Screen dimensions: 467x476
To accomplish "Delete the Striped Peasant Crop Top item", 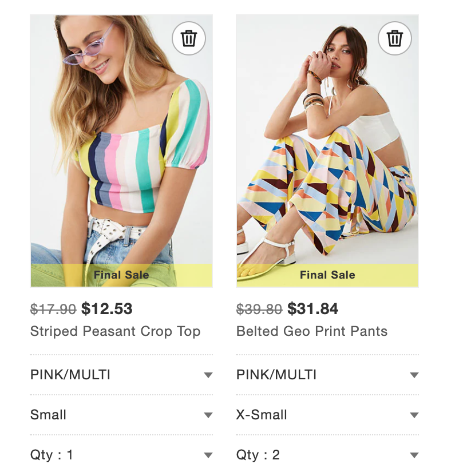I will click(x=189, y=38).
